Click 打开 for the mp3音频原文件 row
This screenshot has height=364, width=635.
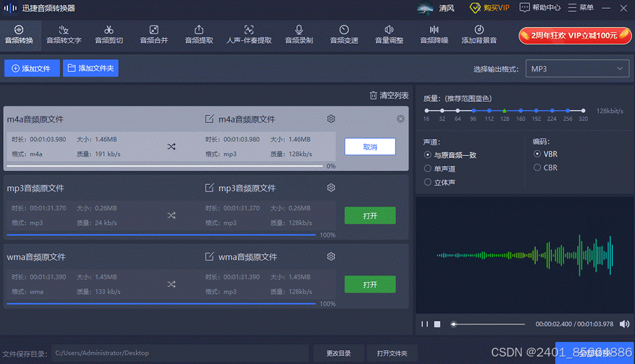(x=370, y=215)
